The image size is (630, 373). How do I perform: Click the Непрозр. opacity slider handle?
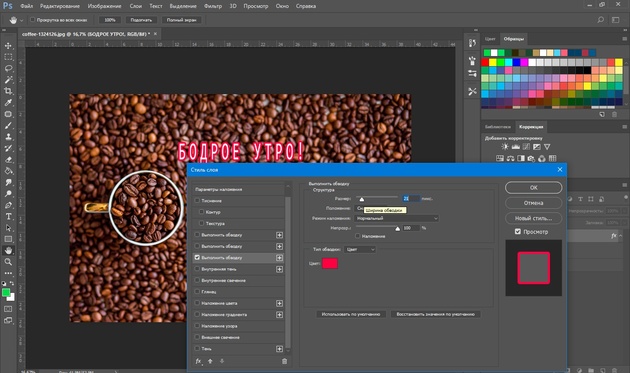click(x=397, y=229)
